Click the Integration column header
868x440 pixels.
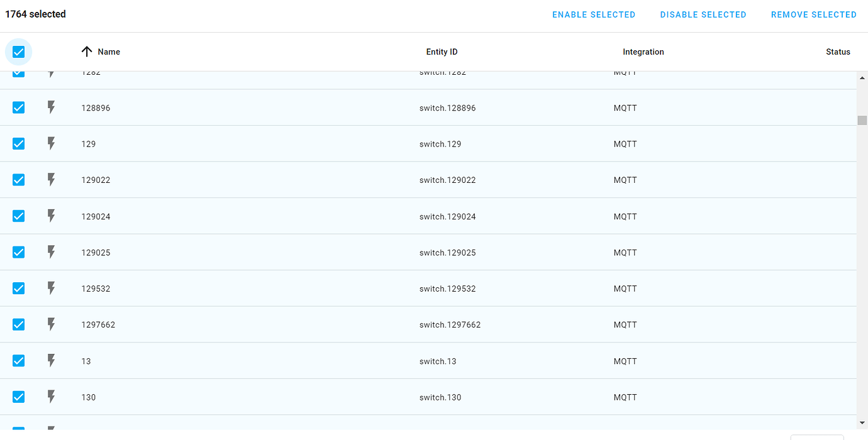coord(643,52)
